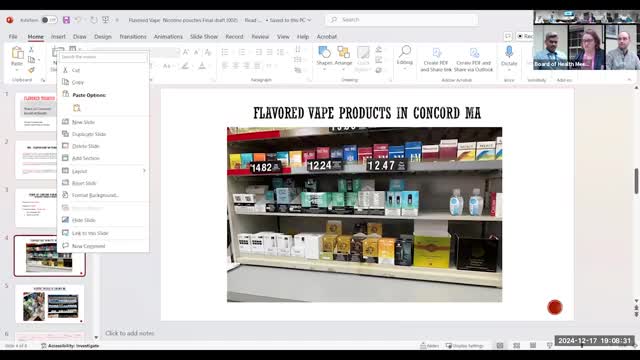The image size is (640, 360).
Task: Open the Arrange dropdown
Action: click(343, 58)
